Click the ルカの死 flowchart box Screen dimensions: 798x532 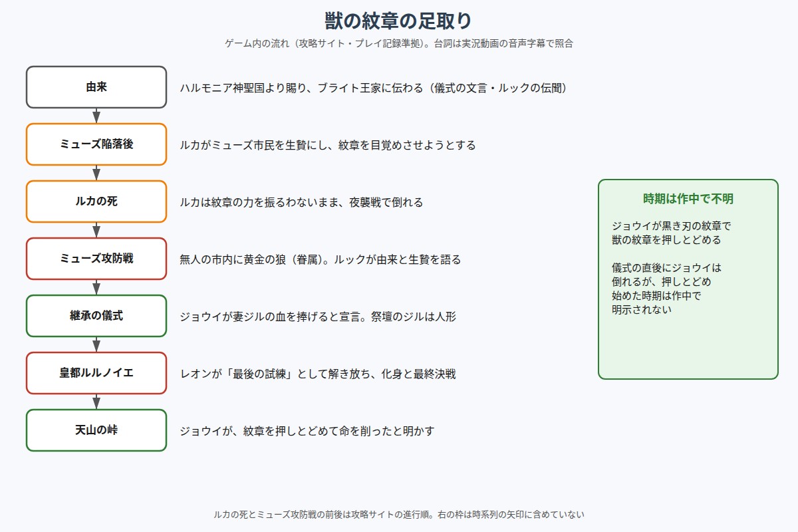(96, 201)
